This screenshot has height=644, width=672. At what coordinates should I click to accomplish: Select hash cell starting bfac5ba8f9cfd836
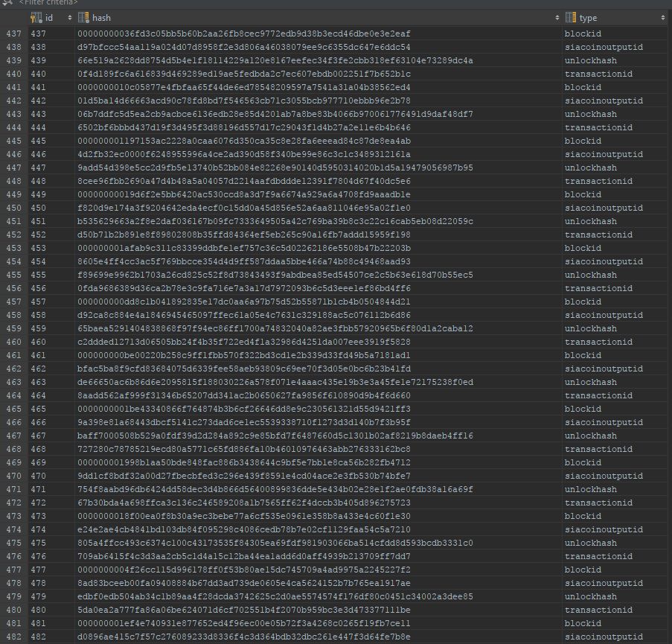(319, 369)
